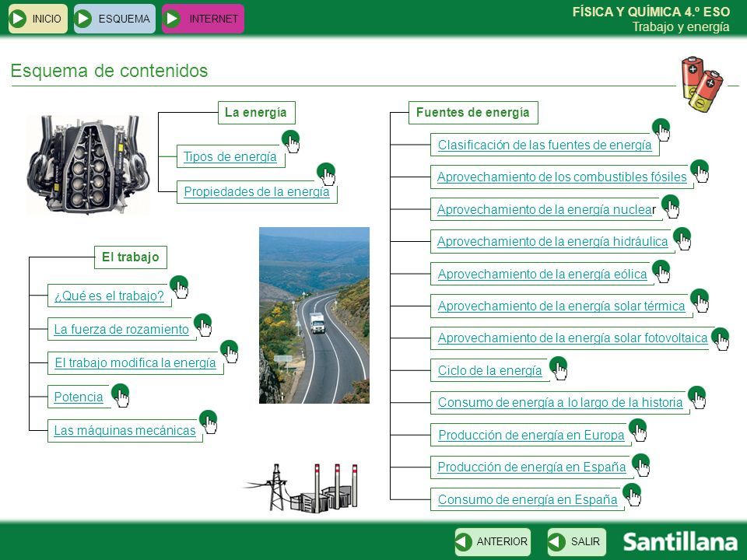
Task: Open Producción de energía en Europa link
Action: pyautogui.click(x=531, y=436)
